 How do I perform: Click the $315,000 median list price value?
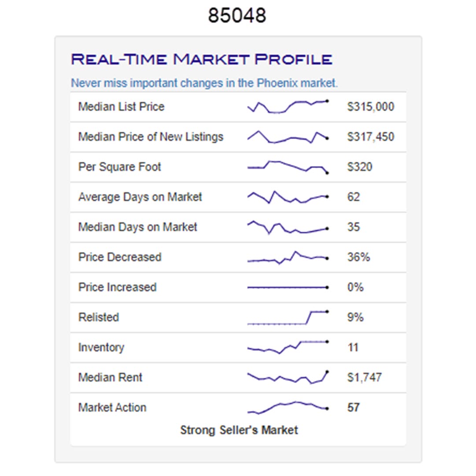tap(370, 107)
